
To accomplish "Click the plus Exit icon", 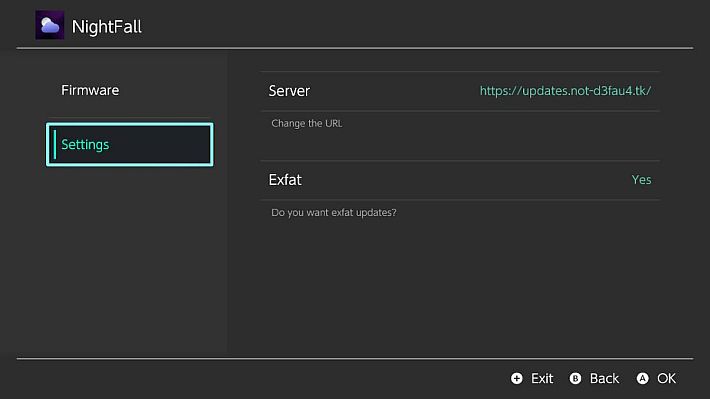I will click(x=516, y=379).
